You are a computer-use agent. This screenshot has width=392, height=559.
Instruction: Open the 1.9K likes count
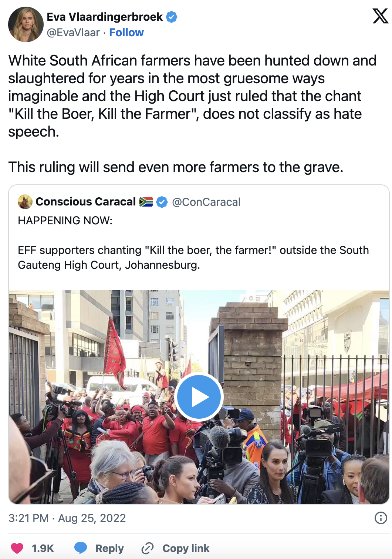pyautogui.click(x=43, y=548)
